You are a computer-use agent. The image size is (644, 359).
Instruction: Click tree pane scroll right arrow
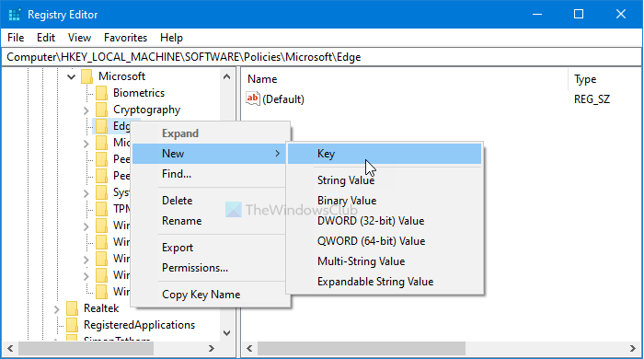(x=211, y=348)
